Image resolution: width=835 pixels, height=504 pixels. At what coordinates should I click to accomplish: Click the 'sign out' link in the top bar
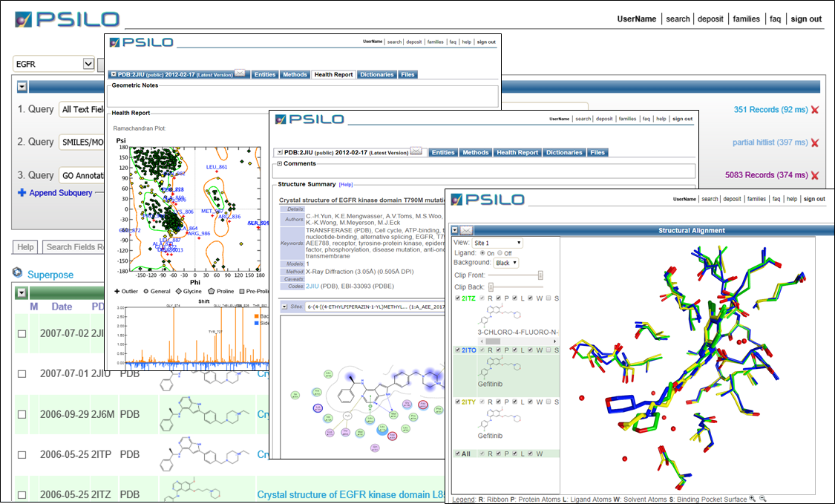click(805, 19)
